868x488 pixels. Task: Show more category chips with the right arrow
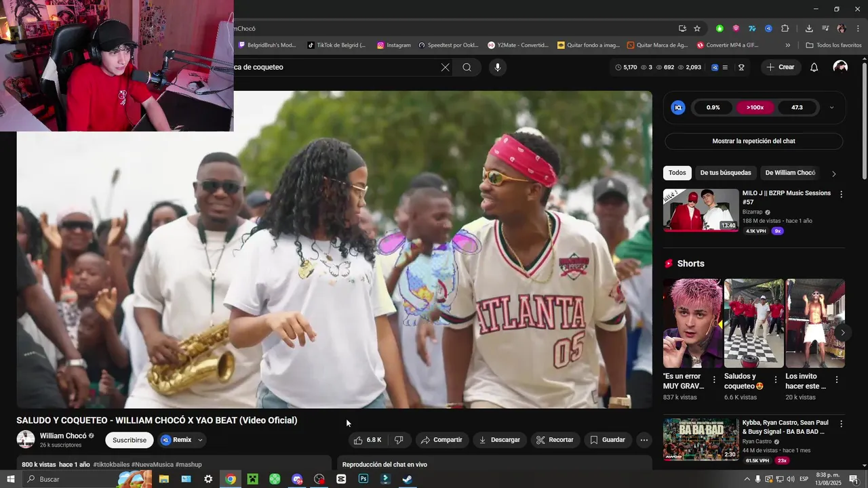(833, 174)
